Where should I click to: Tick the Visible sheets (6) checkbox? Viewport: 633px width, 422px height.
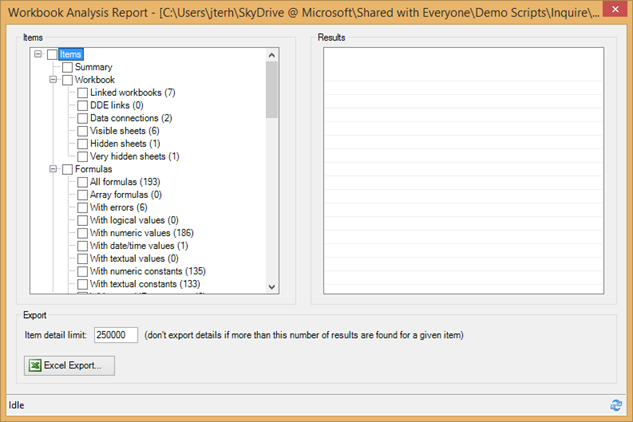(82, 131)
